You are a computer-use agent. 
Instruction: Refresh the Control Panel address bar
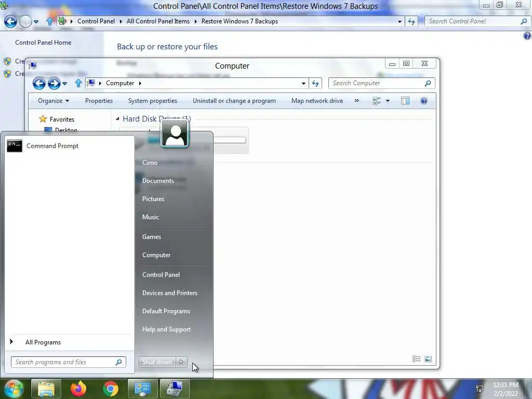(411, 21)
